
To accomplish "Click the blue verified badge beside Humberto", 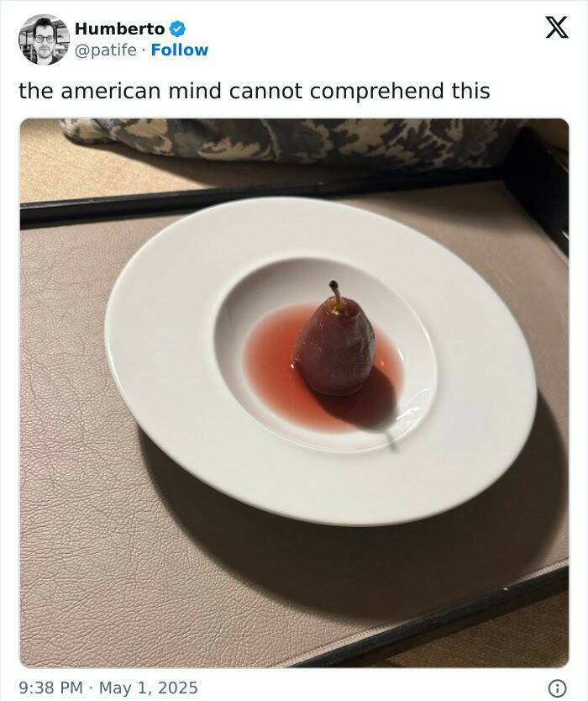I will coord(178,29).
